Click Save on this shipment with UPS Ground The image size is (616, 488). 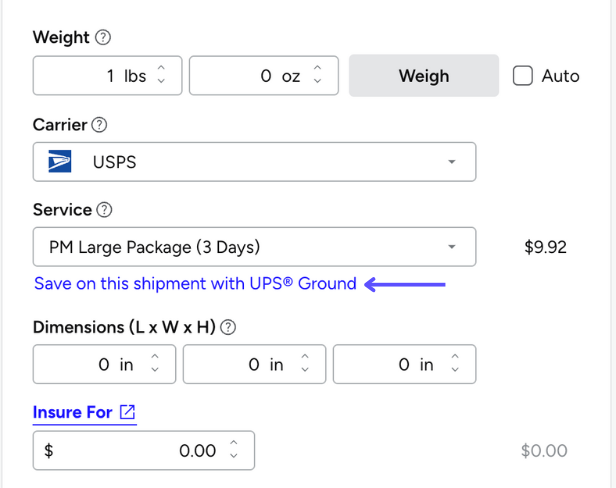pyautogui.click(x=195, y=284)
